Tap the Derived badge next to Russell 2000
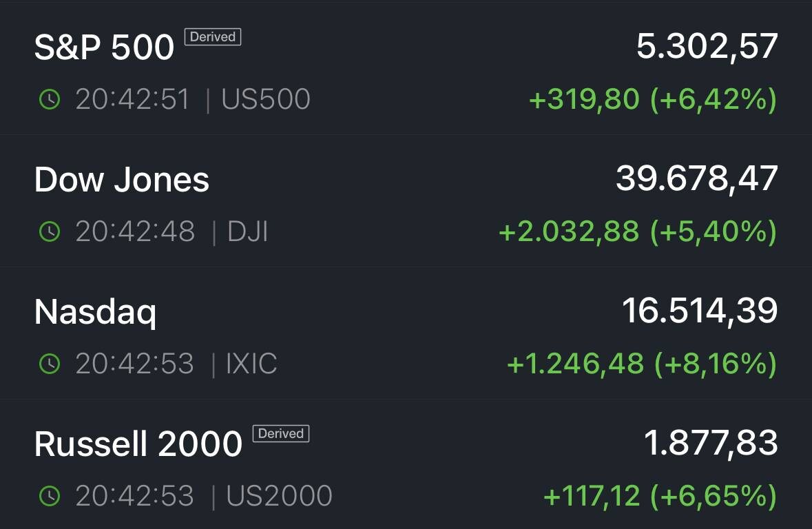The width and height of the screenshot is (812, 529). (281, 434)
